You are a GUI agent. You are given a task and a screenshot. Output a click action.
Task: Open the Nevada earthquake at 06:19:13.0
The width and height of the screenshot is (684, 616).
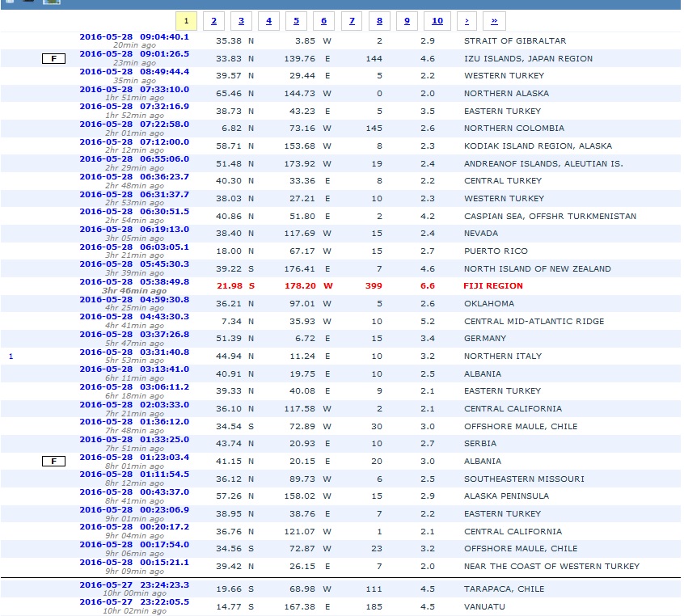134,230
